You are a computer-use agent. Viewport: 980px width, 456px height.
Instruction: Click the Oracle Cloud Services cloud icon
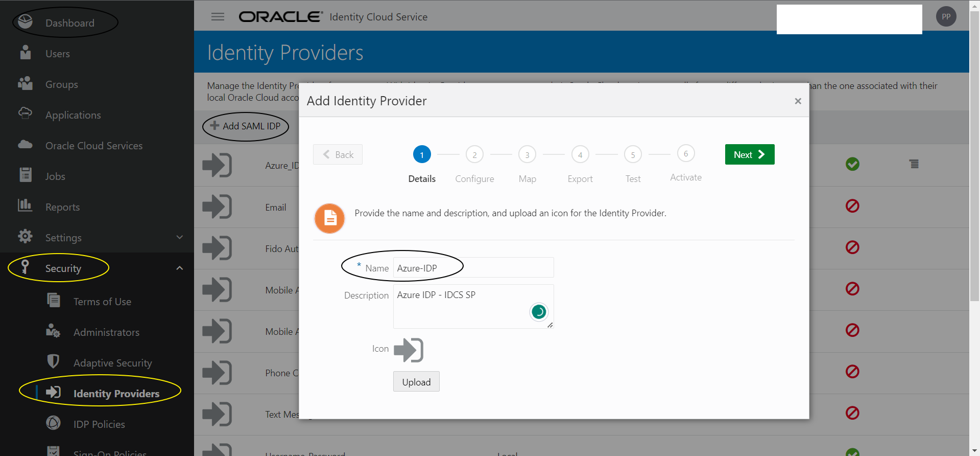(25, 145)
